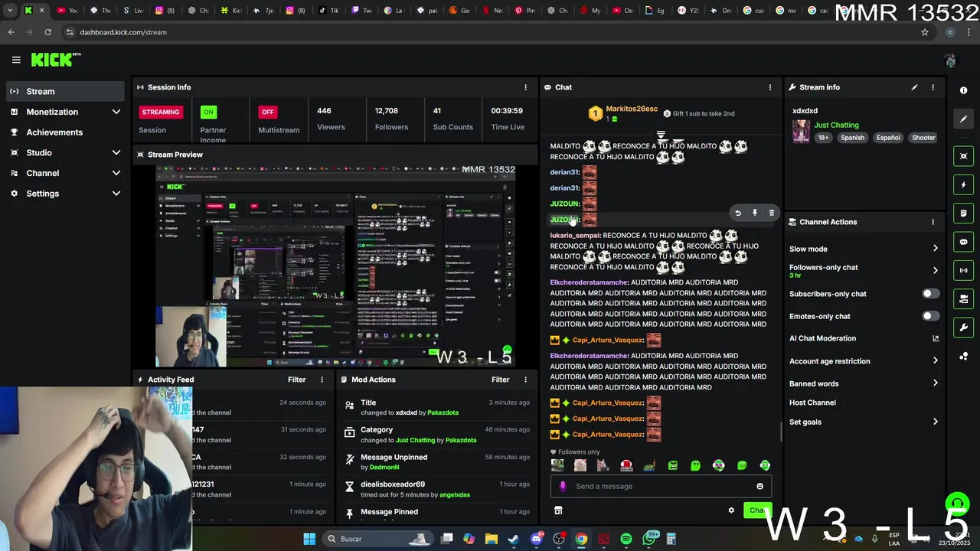Open WhatsApp from the taskbar
Screen dimensions: 980x551
[649, 539]
